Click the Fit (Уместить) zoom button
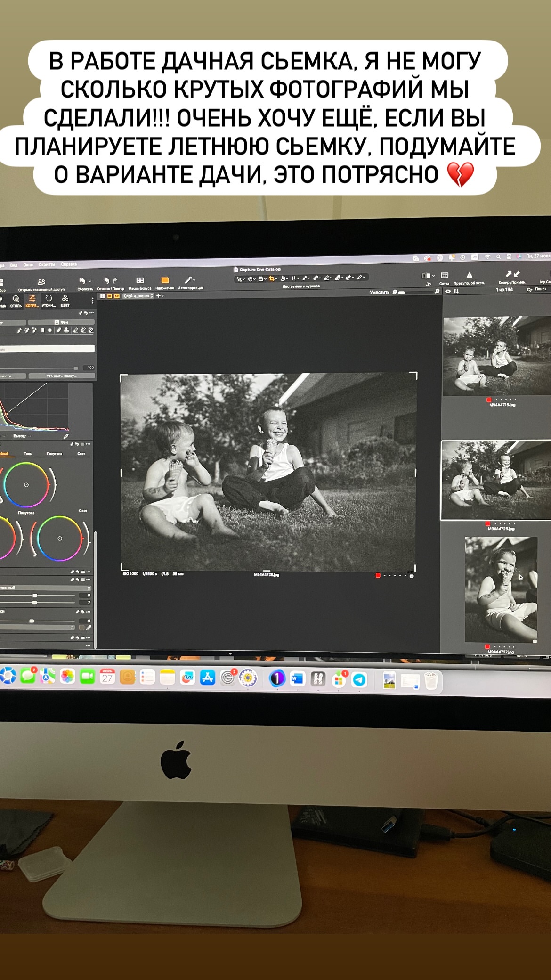The image size is (551, 980). pyautogui.click(x=380, y=292)
